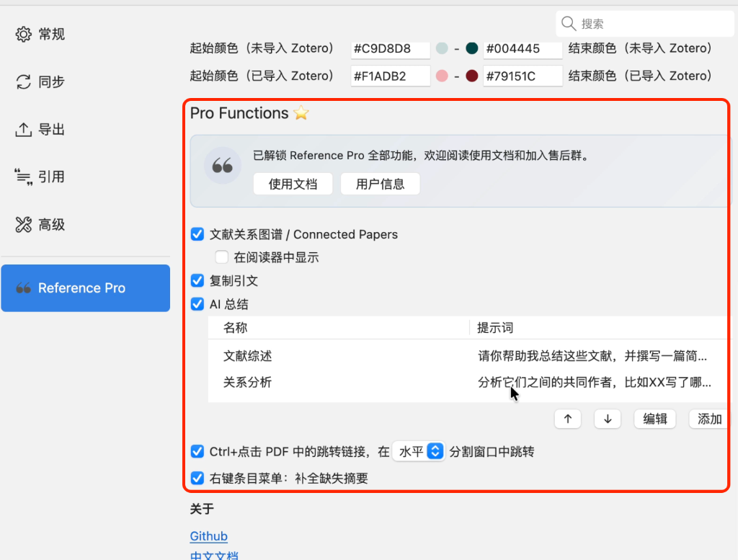Click the tools icon beside 高级
This screenshot has width=738, height=560.
pos(23,224)
